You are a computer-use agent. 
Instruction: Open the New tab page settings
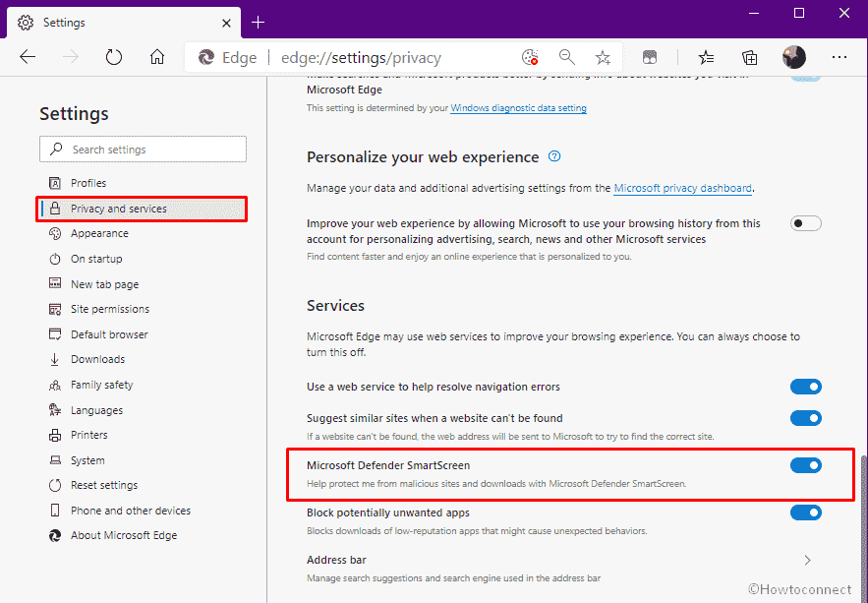(104, 284)
